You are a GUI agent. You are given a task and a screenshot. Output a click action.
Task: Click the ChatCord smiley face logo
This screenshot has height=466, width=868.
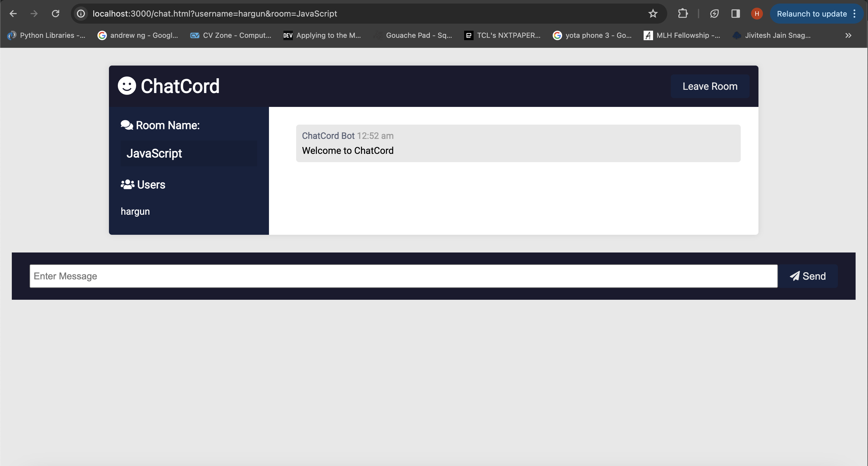point(127,86)
